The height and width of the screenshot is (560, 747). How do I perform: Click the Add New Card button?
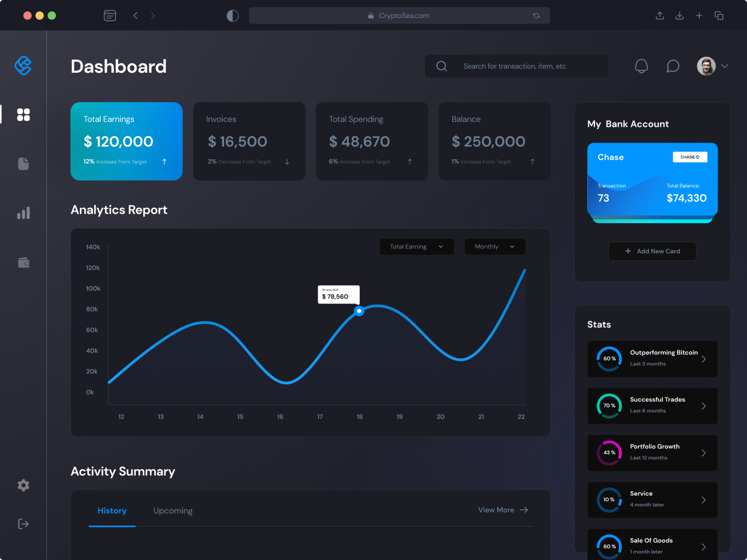[x=652, y=251]
